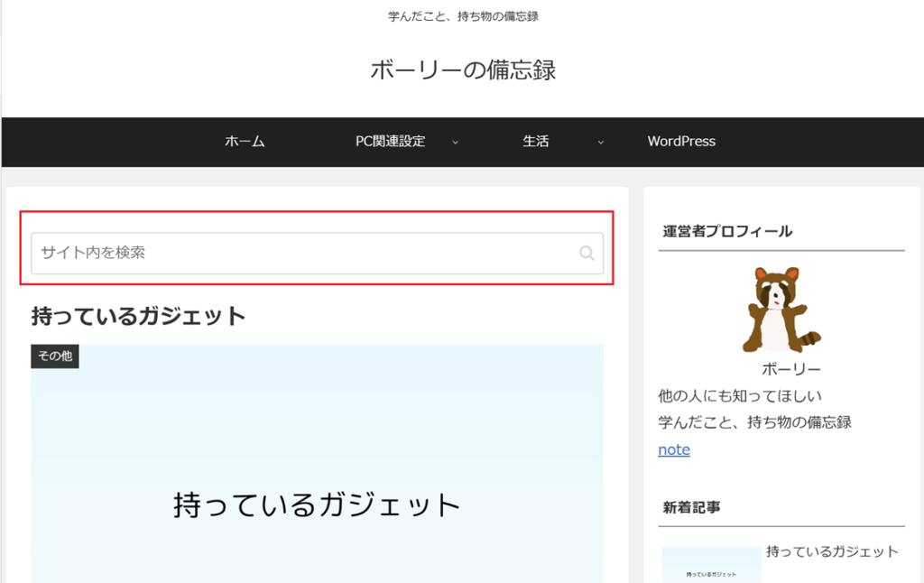The width and height of the screenshot is (924, 583).
Task: Open the bold 持っているガジェット article heading
Action: [139, 316]
